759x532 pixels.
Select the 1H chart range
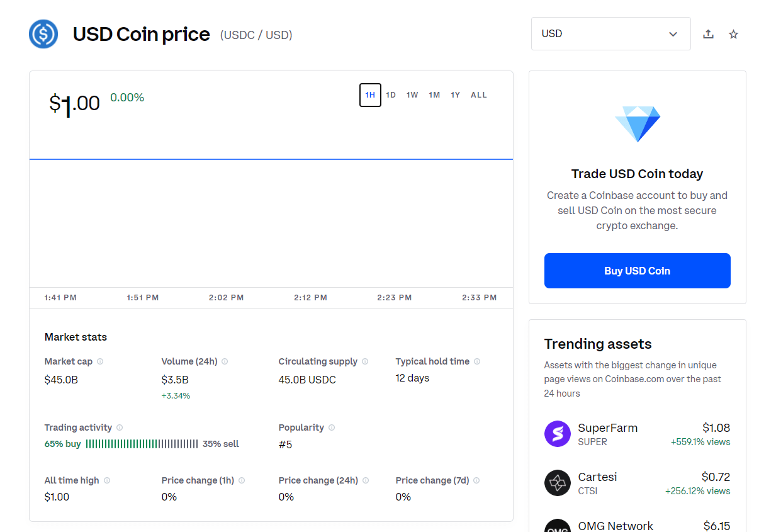[370, 95]
